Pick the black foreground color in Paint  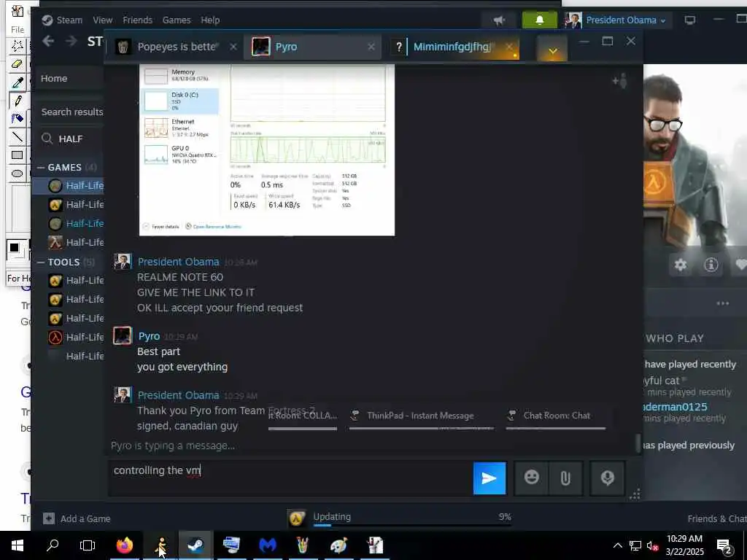(x=14, y=248)
